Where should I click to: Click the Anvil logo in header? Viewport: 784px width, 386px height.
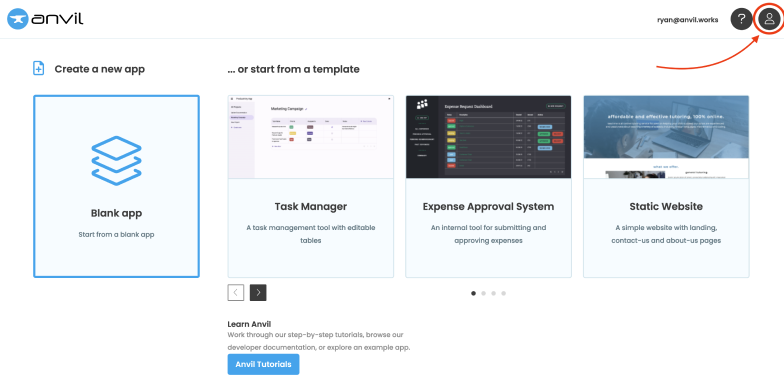[x=45, y=19]
